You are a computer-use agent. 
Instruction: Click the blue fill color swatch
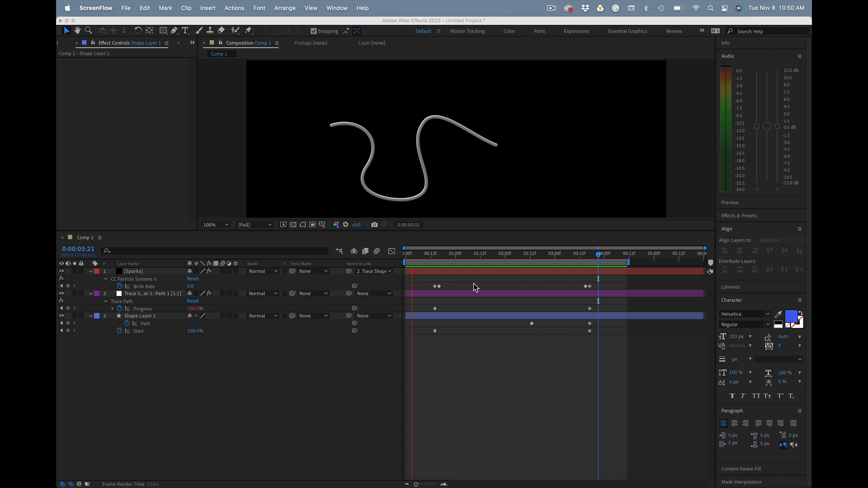click(x=791, y=315)
